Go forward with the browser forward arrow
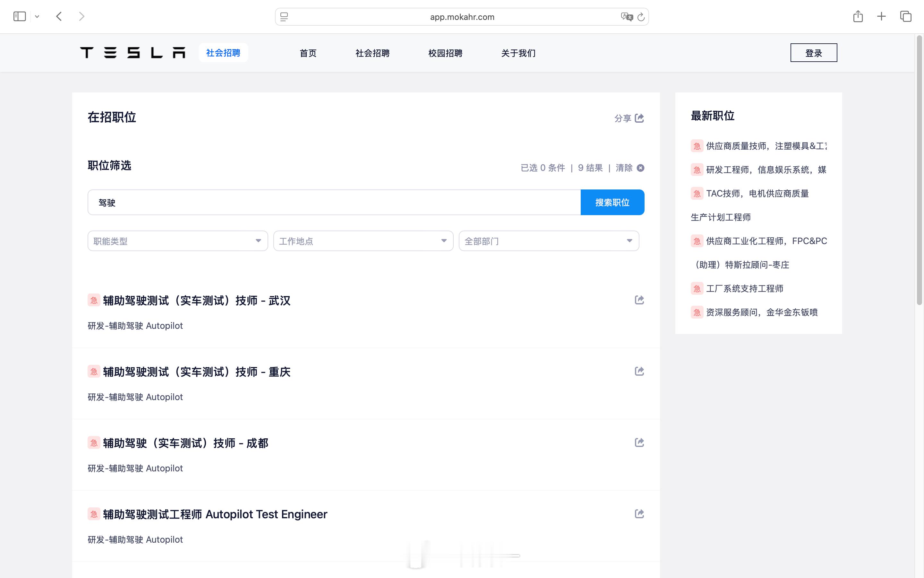 click(x=81, y=16)
